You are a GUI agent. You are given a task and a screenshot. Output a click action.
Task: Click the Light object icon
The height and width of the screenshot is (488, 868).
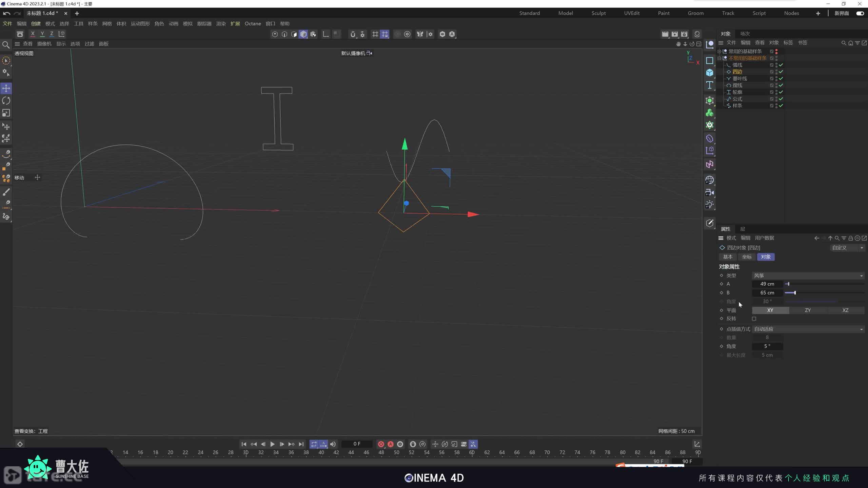(x=710, y=205)
